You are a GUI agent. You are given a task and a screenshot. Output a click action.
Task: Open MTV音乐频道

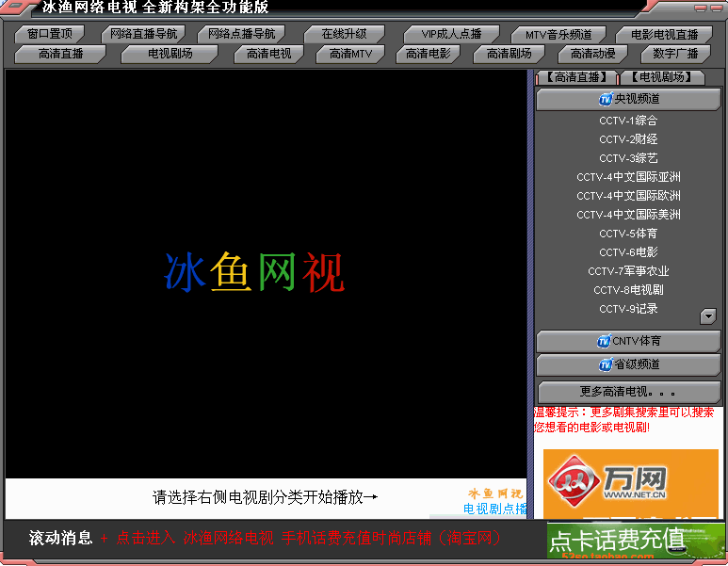tap(558, 34)
